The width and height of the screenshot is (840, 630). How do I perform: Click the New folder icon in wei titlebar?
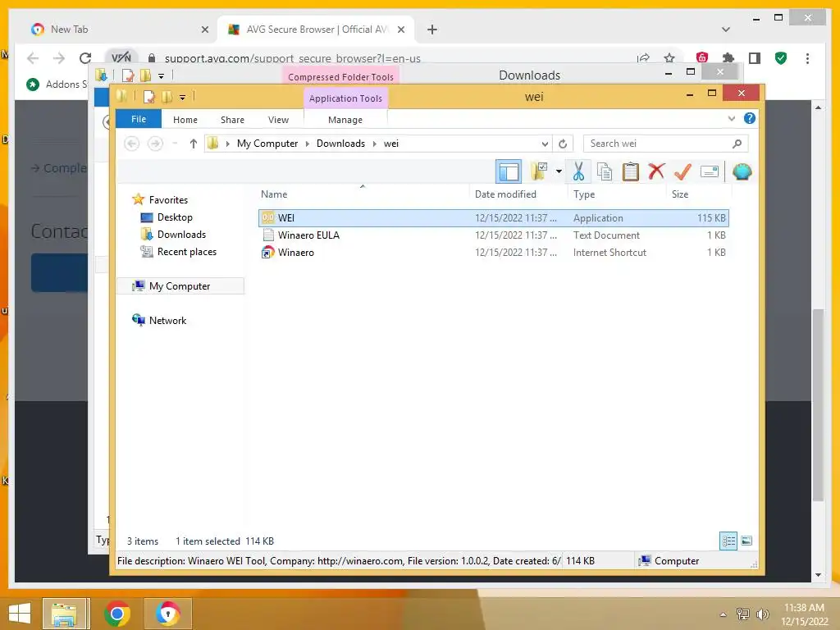(x=167, y=97)
